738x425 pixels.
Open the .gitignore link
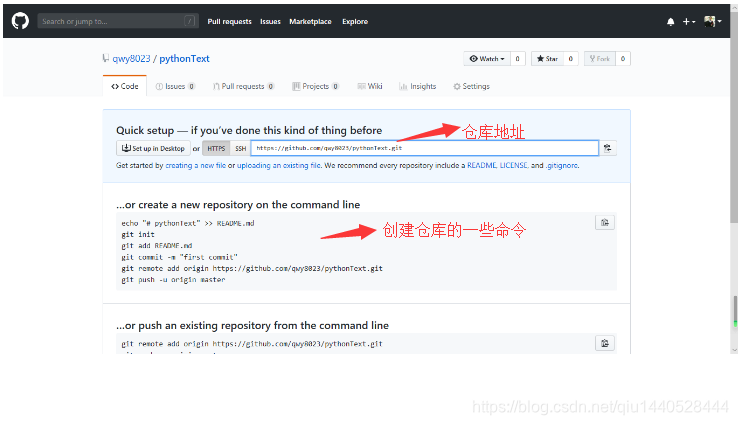[x=562, y=166]
